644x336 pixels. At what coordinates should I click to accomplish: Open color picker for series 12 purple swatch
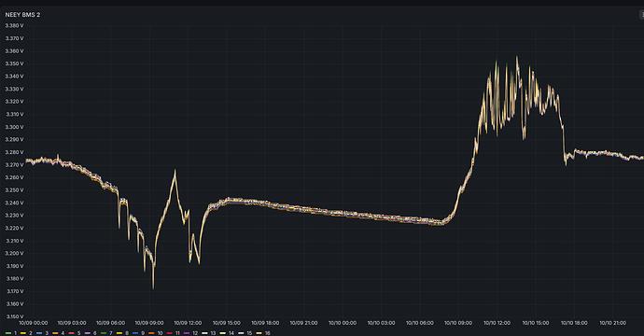187,333
